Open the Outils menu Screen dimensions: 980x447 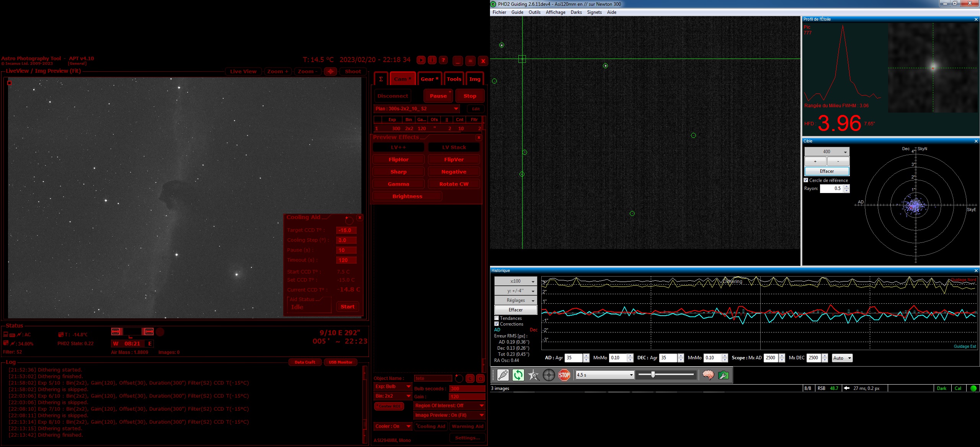click(534, 12)
